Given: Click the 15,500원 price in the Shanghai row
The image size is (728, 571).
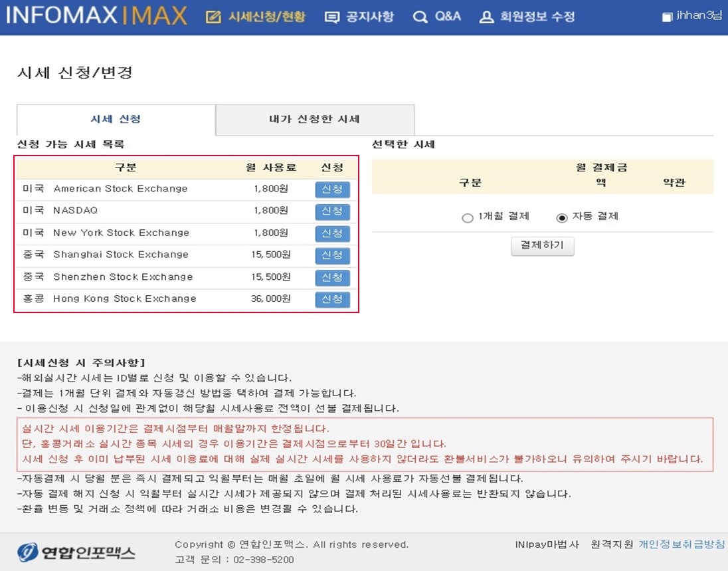Looking at the screenshot, I should click(x=271, y=255).
